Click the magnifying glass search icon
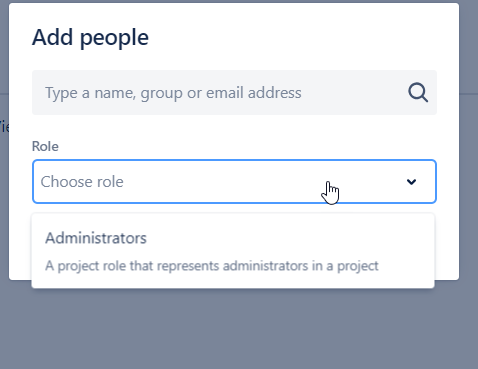This screenshot has width=478, height=369. [x=418, y=92]
